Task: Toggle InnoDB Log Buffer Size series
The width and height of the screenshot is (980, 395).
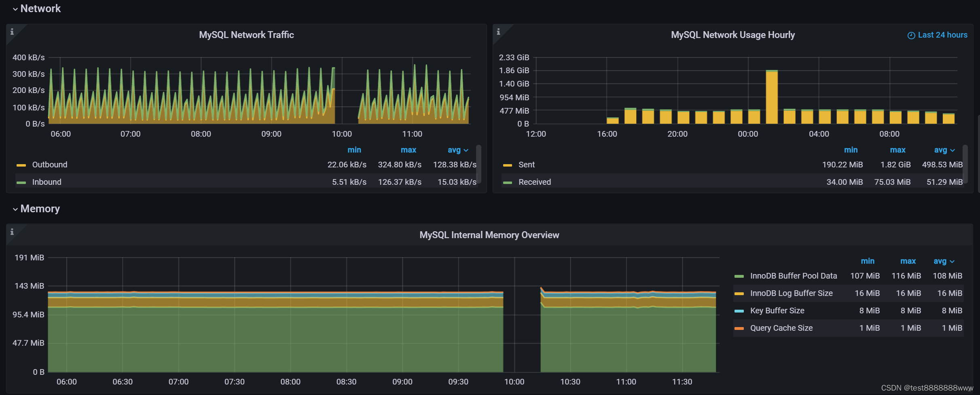Action: pos(792,293)
